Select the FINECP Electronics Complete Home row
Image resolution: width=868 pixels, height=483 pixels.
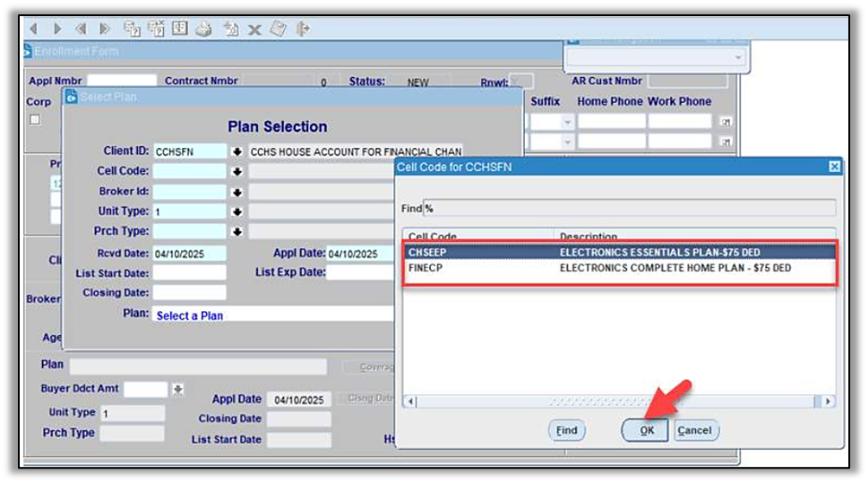(x=619, y=268)
